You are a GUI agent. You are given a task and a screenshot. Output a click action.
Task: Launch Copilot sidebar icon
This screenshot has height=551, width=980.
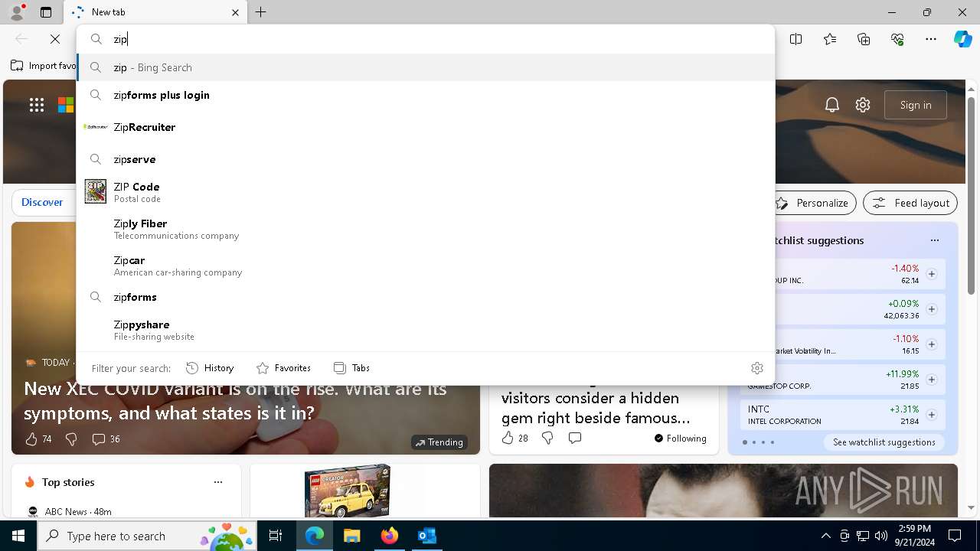pos(962,39)
